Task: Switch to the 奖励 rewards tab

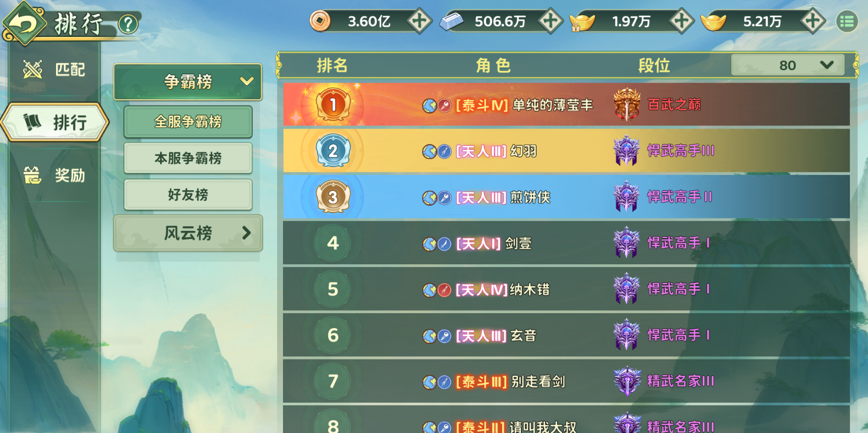Action: pyautogui.click(x=54, y=175)
